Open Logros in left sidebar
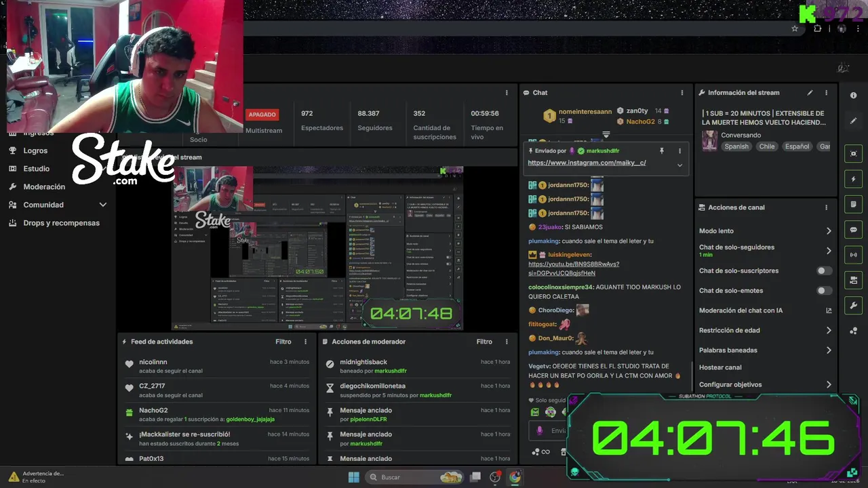The image size is (868, 488). pos(35,150)
